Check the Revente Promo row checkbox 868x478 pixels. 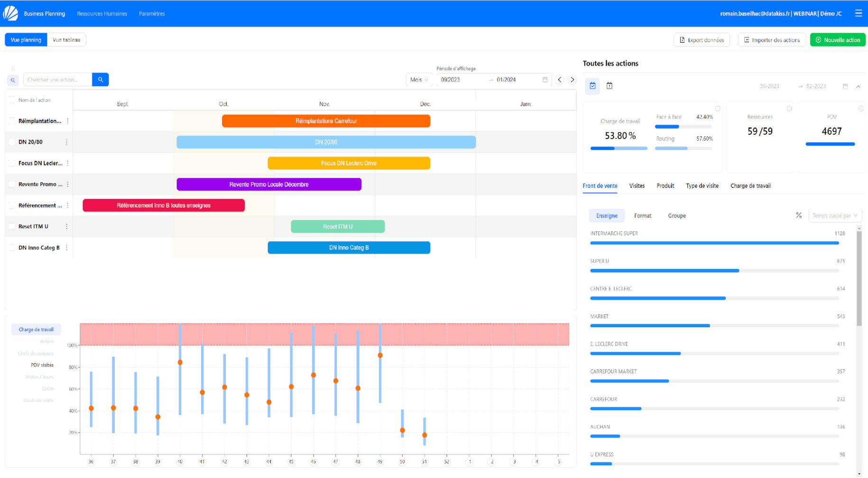(x=12, y=184)
